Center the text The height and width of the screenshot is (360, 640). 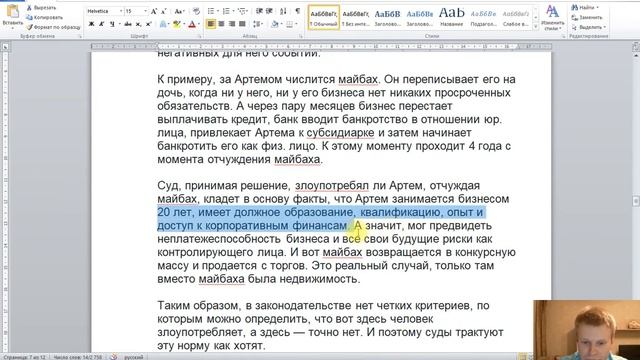pyautogui.click(x=221, y=24)
